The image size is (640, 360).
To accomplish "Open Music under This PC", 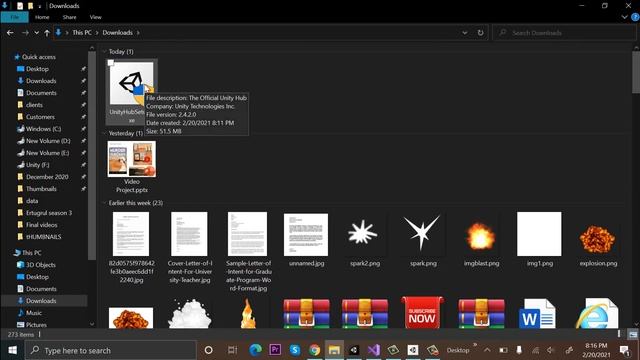I will [x=33, y=313].
